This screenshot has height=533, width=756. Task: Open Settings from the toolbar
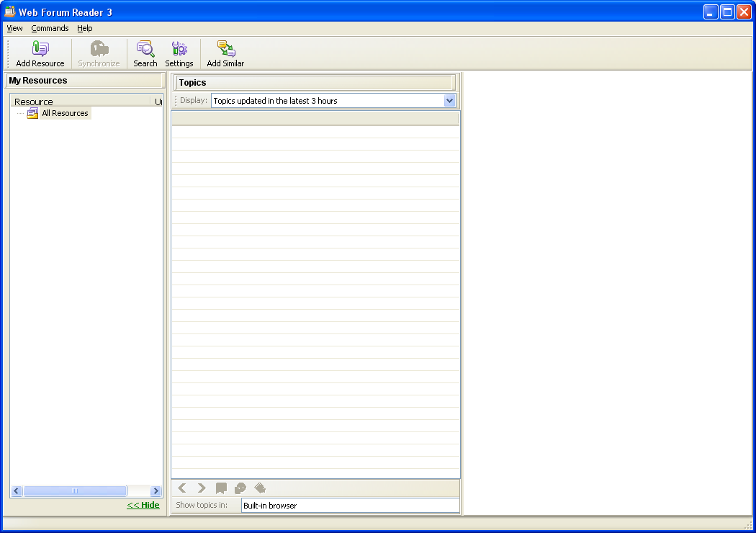pyautogui.click(x=179, y=50)
